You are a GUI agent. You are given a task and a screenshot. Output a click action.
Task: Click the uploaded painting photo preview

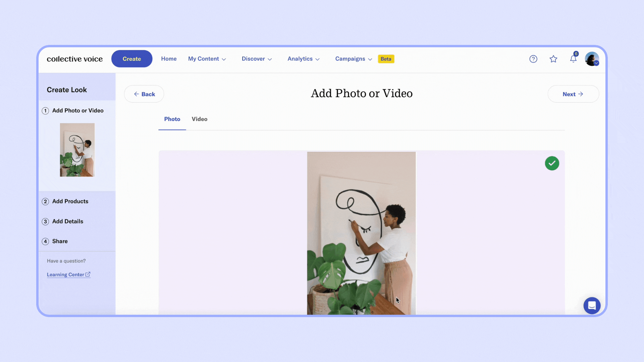tap(361, 233)
